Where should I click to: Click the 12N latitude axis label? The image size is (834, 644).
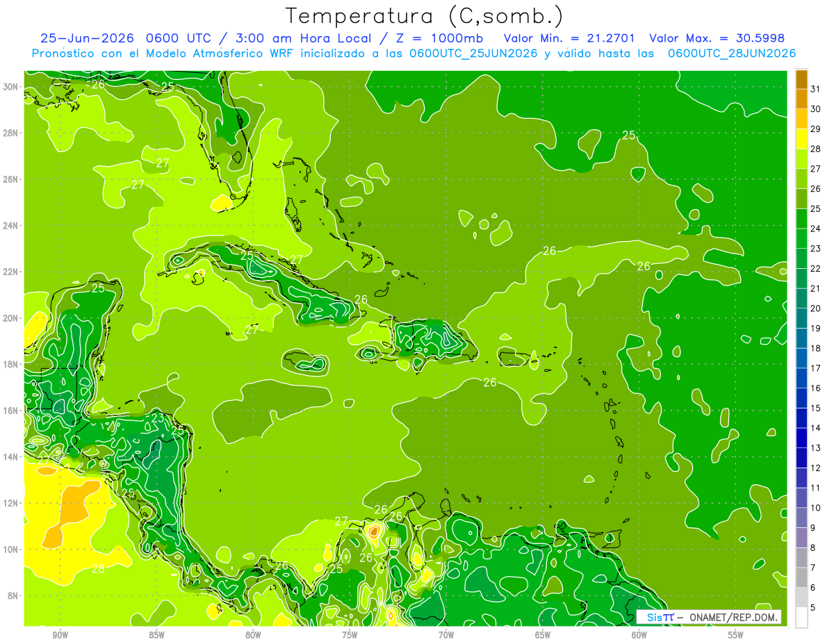pyautogui.click(x=12, y=503)
